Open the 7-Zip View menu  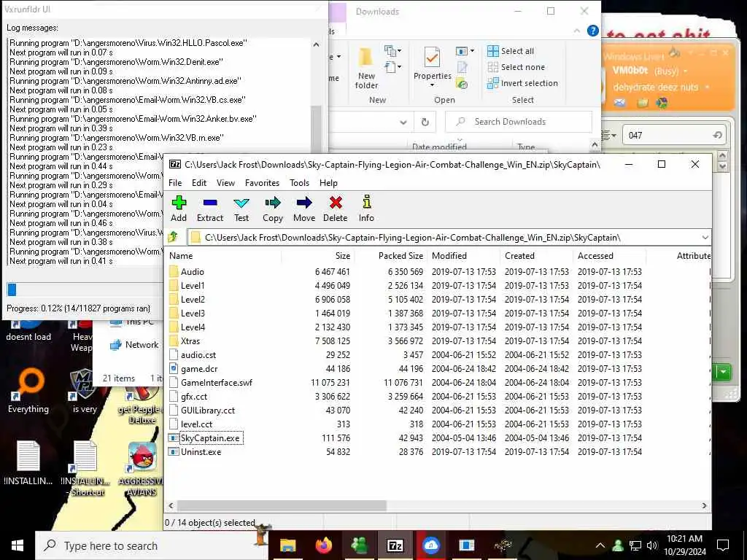pos(225,183)
